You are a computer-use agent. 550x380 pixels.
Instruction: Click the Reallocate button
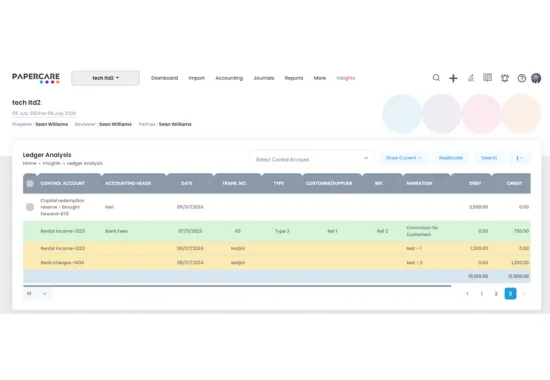click(x=451, y=158)
